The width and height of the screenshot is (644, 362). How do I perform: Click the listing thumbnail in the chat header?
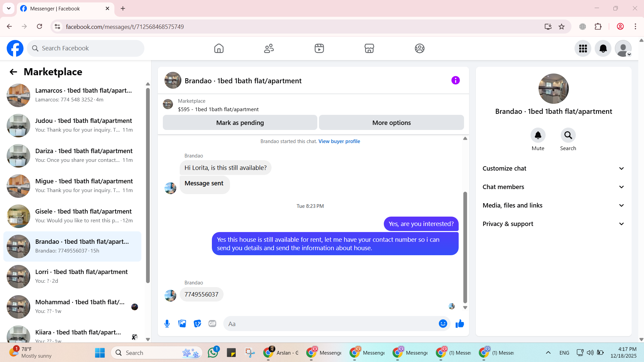173,80
